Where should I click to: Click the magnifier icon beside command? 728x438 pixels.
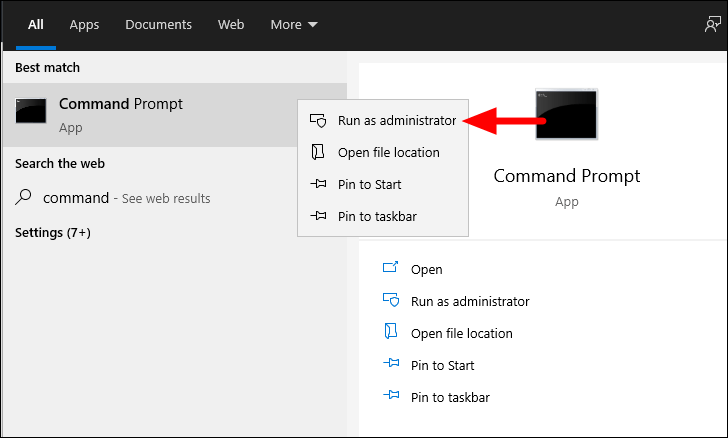(23, 197)
